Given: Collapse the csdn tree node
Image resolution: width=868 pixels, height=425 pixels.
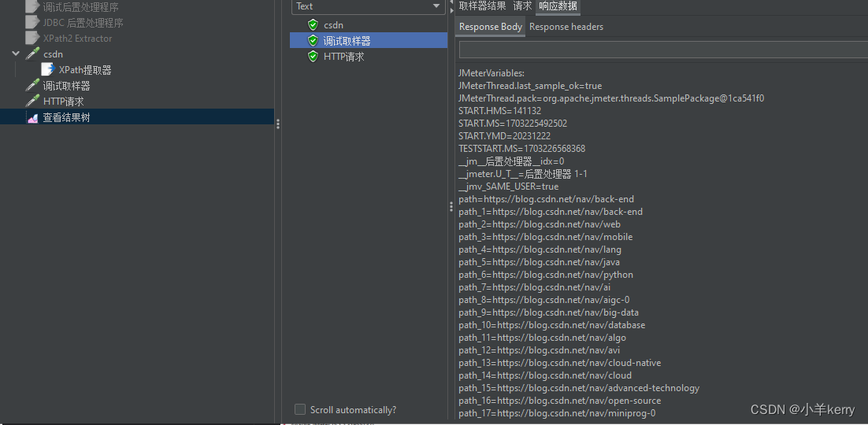Looking at the screenshot, I should (x=16, y=54).
